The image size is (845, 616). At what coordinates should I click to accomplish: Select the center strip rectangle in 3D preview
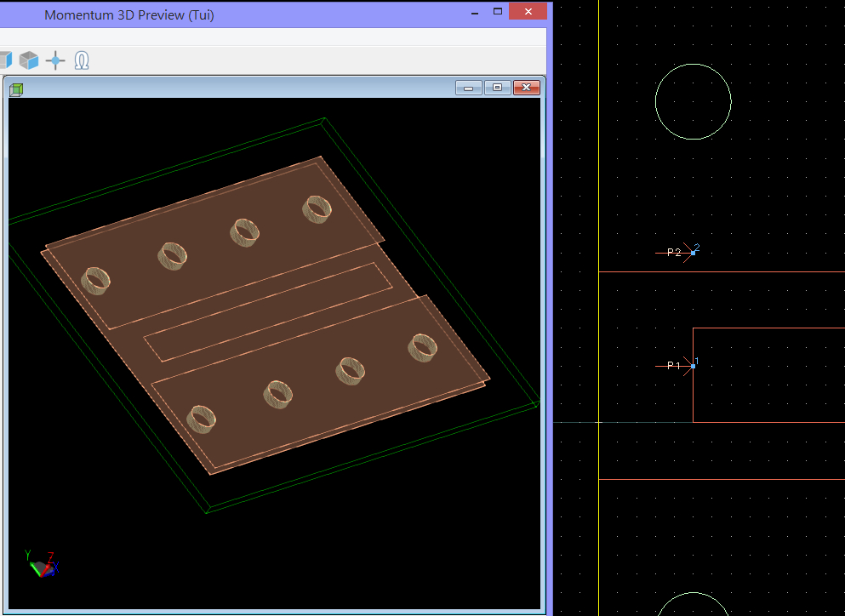(x=268, y=312)
